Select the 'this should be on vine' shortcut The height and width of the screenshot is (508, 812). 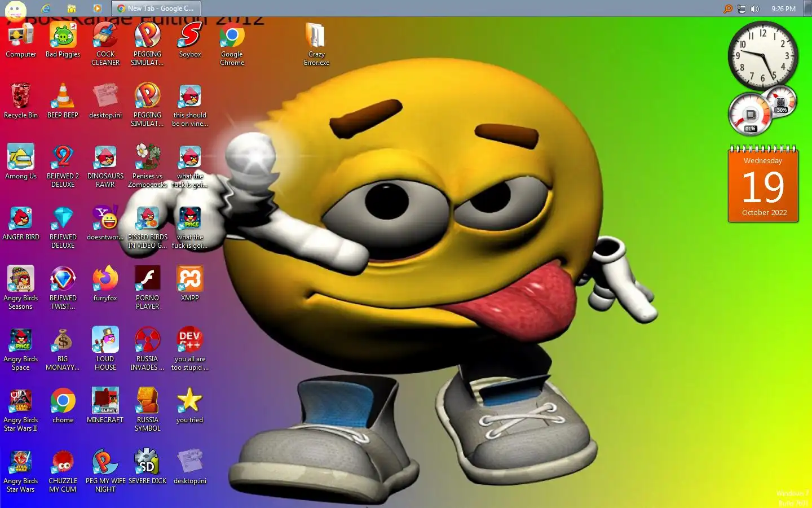click(190, 106)
